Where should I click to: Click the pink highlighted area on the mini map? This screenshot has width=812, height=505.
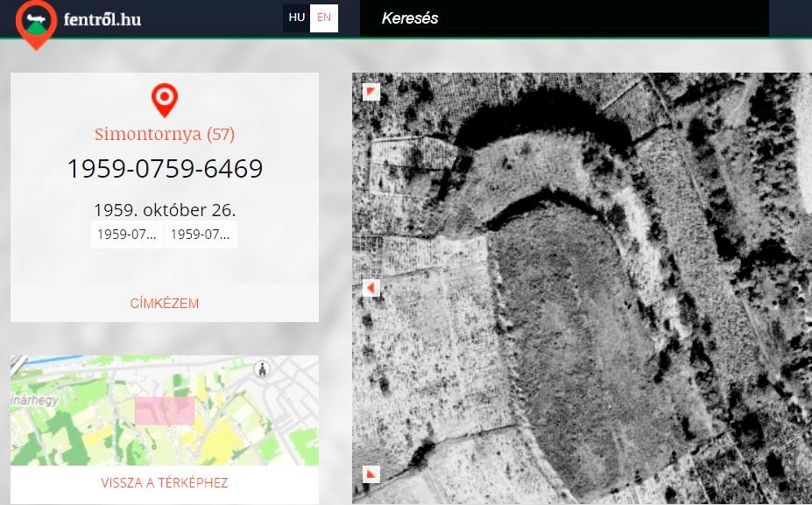click(x=164, y=410)
